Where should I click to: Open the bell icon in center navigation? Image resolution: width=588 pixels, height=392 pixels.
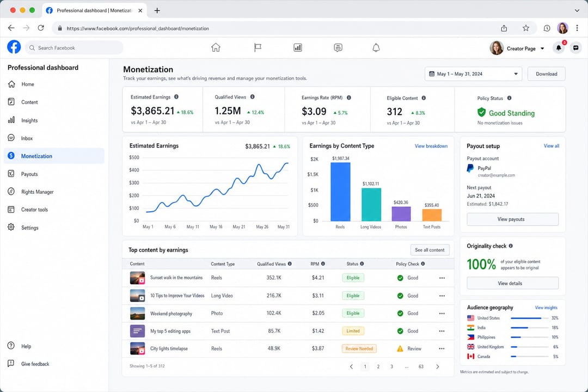click(376, 48)
